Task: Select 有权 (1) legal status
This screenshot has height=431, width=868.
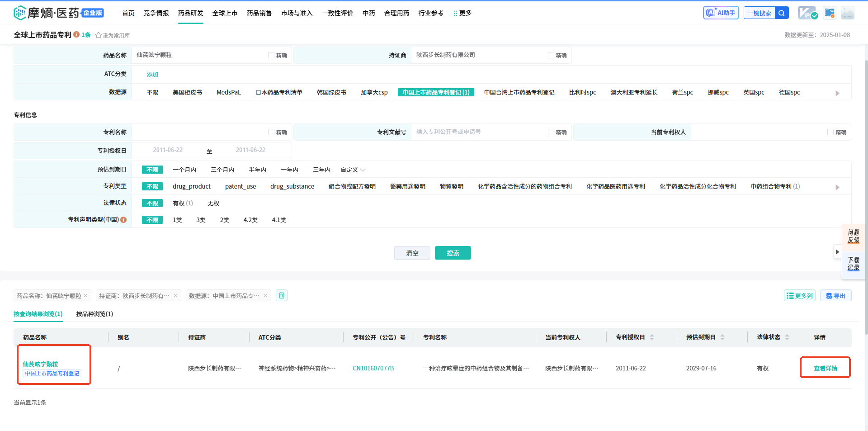Action: point(183,204)
